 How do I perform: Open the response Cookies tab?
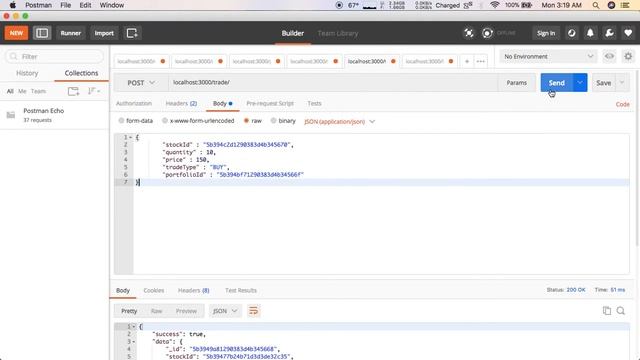point(154,290)
